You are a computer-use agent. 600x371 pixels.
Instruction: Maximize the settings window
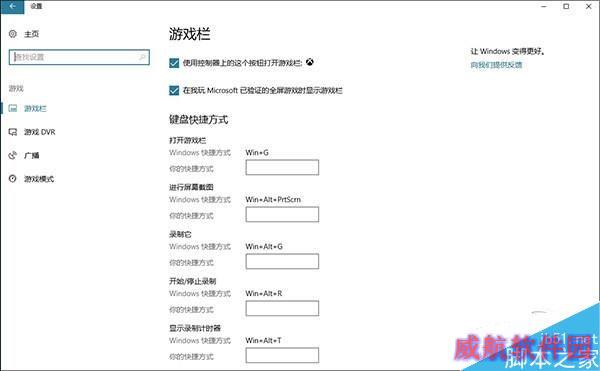pyautogui.click(x=566, y=6)
